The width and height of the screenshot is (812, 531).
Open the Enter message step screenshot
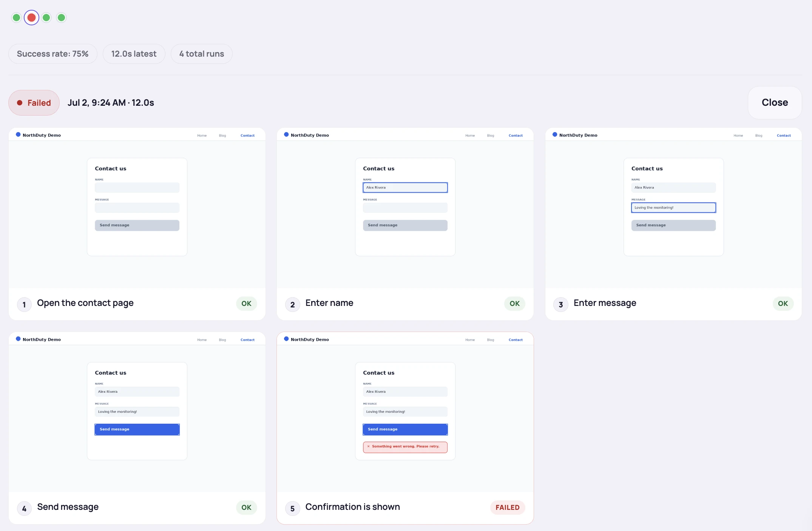coord(673,208)
